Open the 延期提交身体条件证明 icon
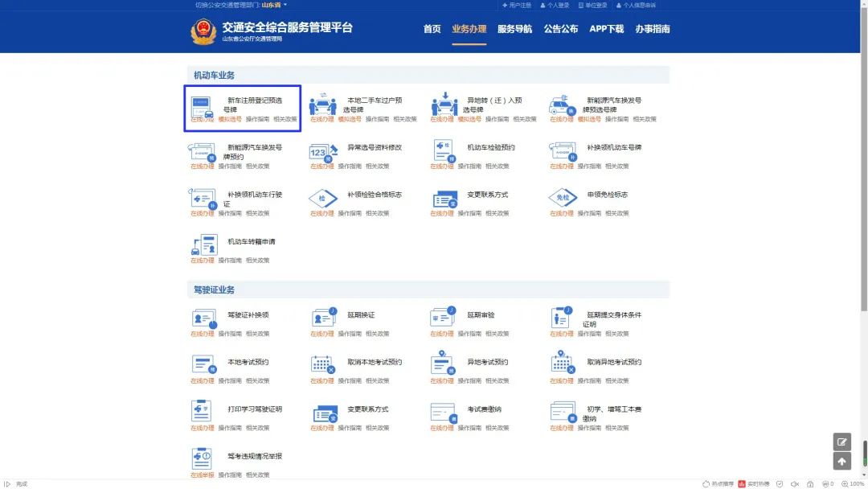The height and width of the screenshot is (489, 868). [x=561, y=318]
